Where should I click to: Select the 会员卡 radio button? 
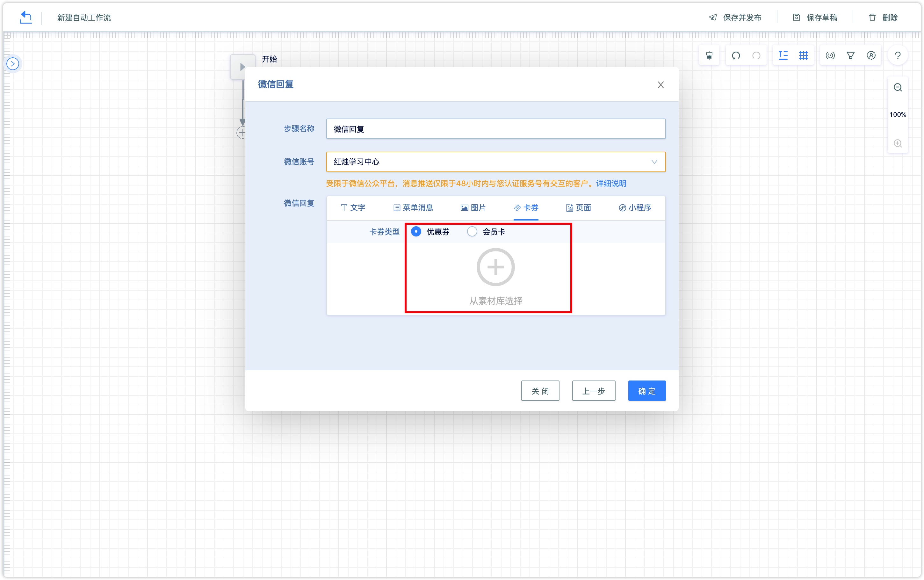tap(472, 232)
